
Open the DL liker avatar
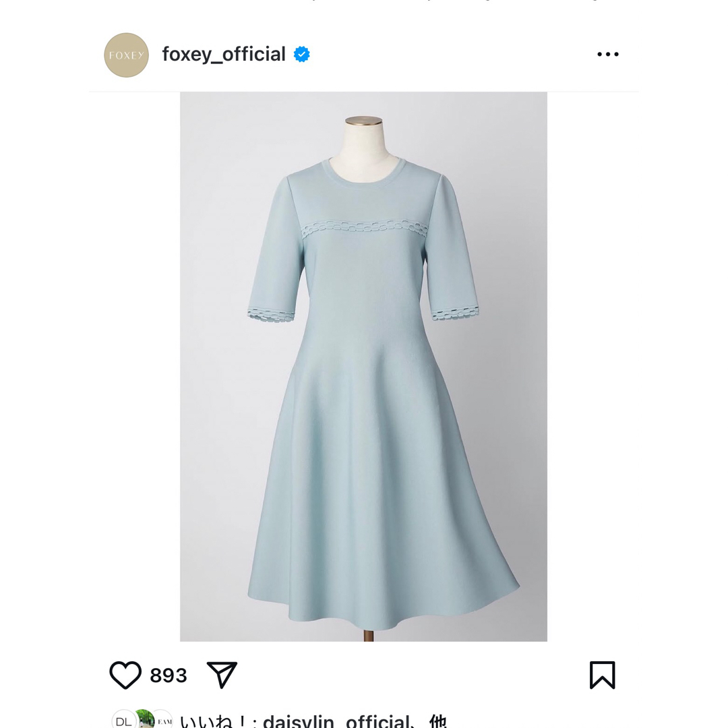tap(123, 720)
